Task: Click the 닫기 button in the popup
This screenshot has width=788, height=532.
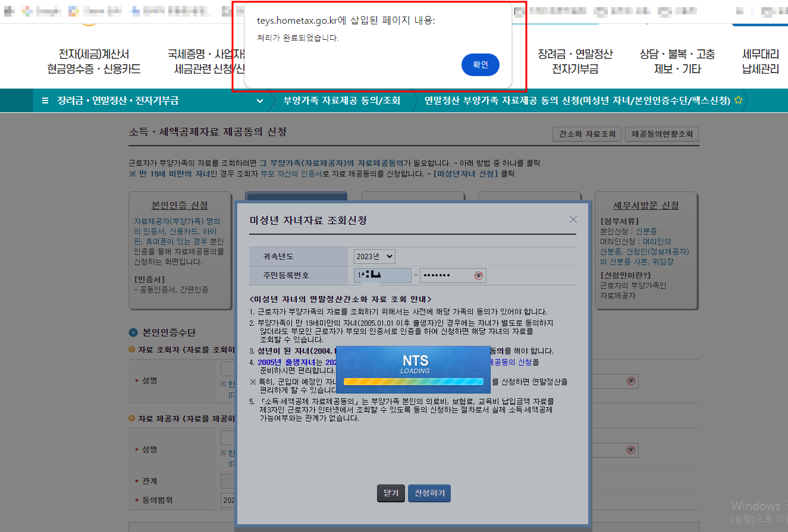Action: (x=391, y=493)
